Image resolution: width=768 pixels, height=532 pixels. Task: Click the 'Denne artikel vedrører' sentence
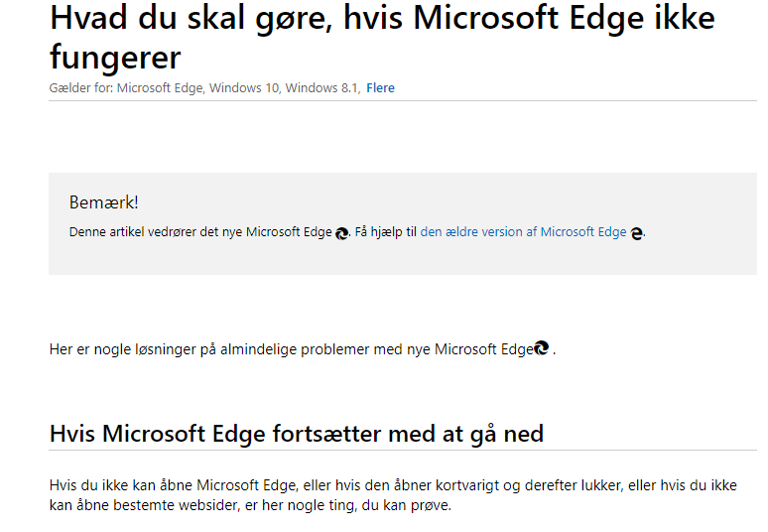[x=200, y=232]
